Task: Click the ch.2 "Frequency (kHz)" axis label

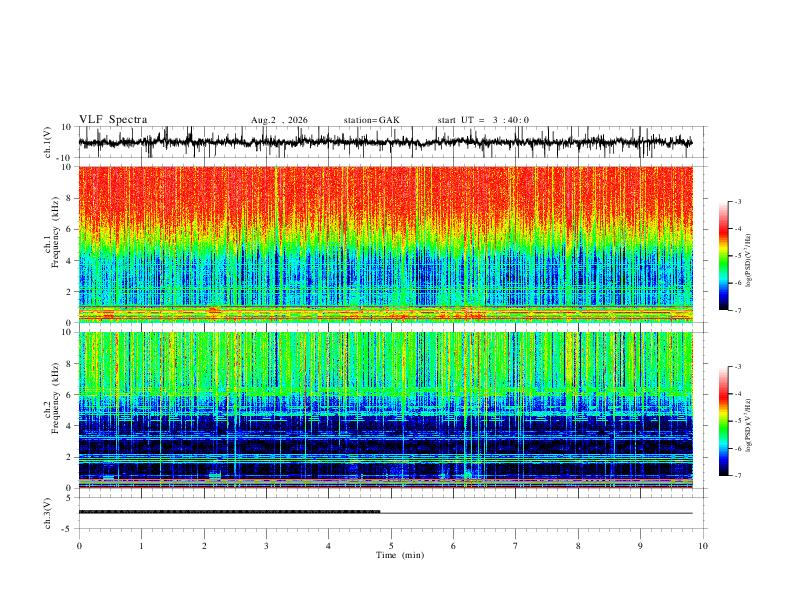Action: (x=56, y=398)
